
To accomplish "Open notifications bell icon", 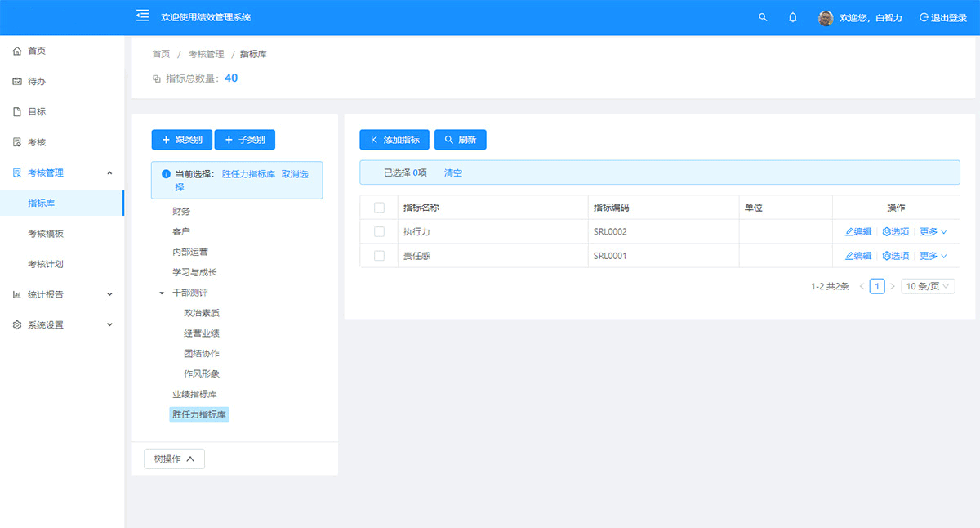I will coord(792,17).
